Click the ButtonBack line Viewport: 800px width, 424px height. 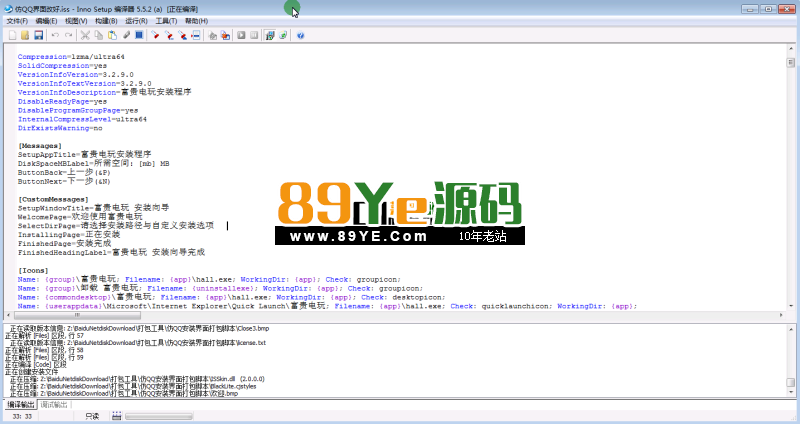coord(64,172)
